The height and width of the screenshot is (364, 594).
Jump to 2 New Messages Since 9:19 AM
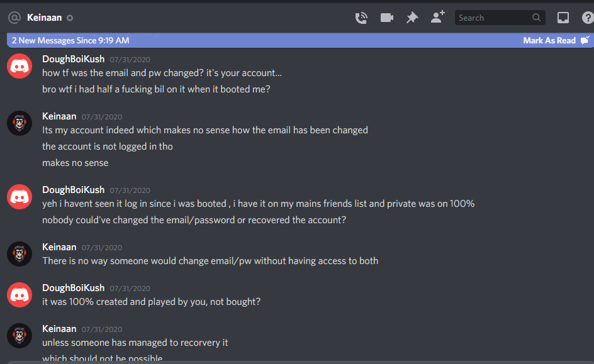pos(70,40)
